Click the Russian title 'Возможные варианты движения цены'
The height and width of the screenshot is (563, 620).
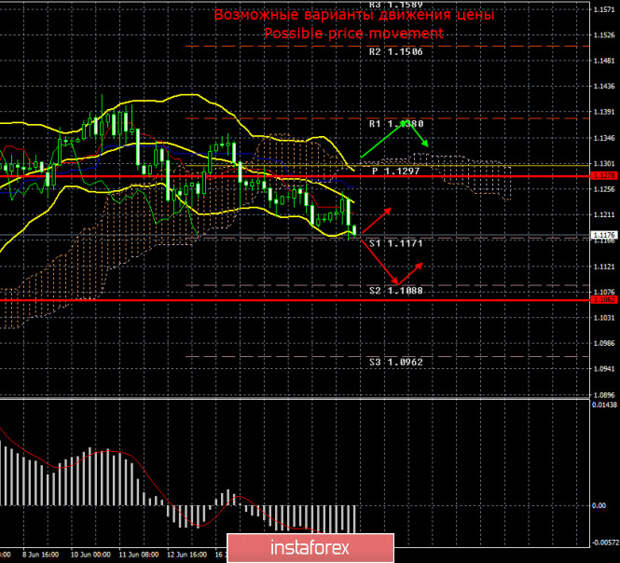tap(354, 15)
